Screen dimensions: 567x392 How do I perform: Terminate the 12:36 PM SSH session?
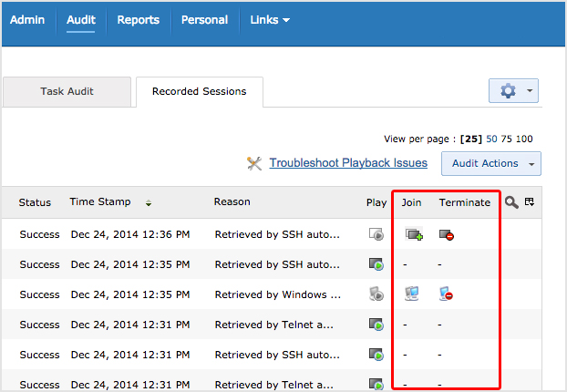pos(446,234)
